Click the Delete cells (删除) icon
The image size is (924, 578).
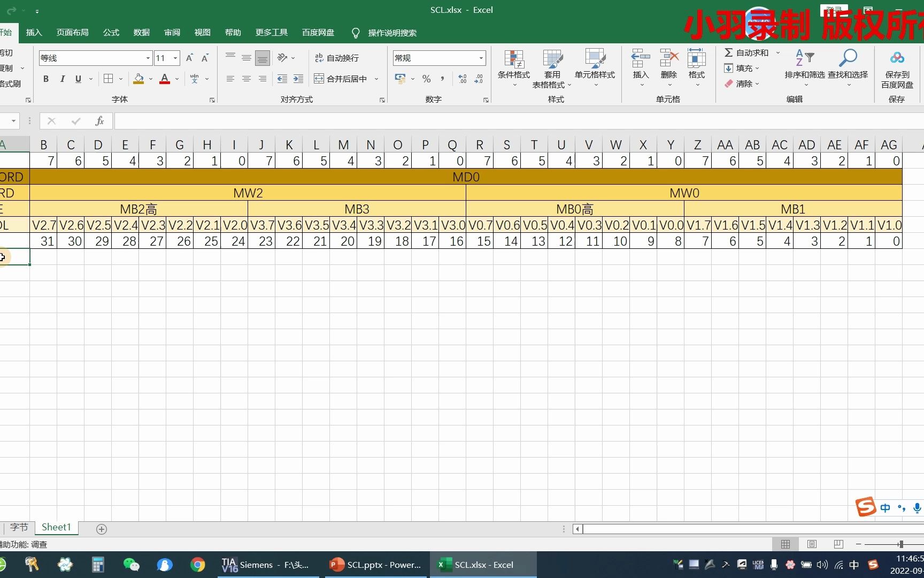[x=668, y=59]
